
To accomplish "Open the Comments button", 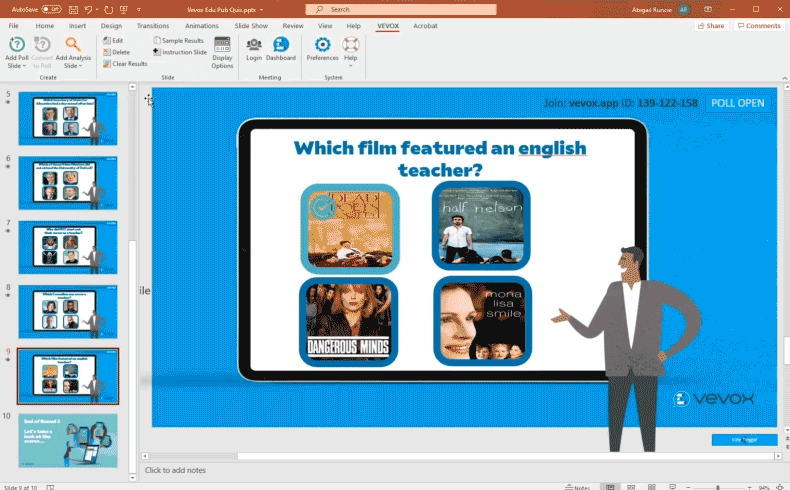I will [759, 26].
